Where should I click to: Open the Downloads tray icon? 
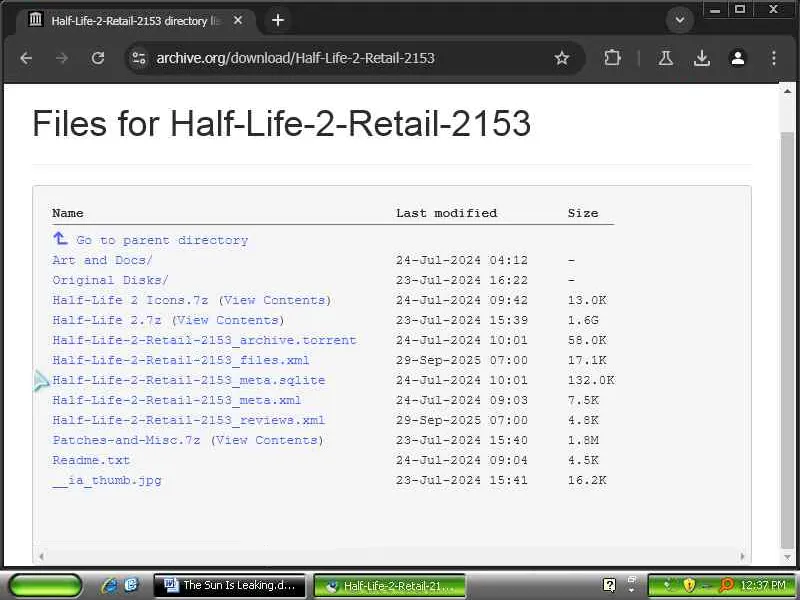pyautogui.click(x=702, y=58)
